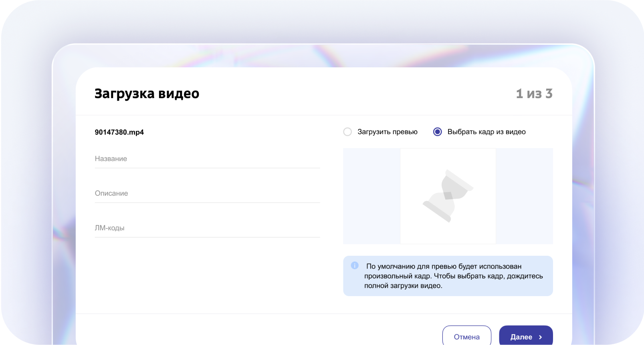
Task: Focus the Описание input field
Action: point(207,193)
